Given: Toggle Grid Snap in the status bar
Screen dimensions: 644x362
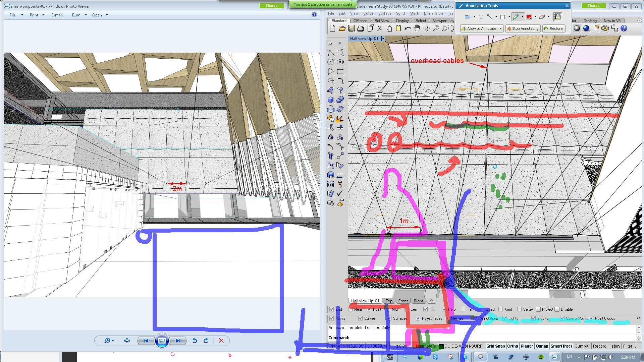Looking at the screenshot, I should (495, 346).
